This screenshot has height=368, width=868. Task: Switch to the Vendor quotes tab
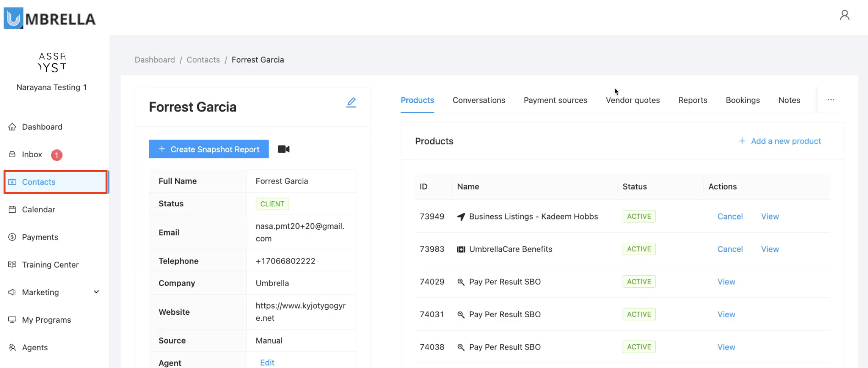(x=632, y=100)
